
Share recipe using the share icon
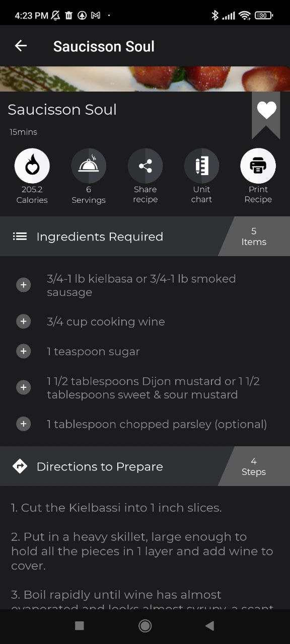tap(146, 166)
